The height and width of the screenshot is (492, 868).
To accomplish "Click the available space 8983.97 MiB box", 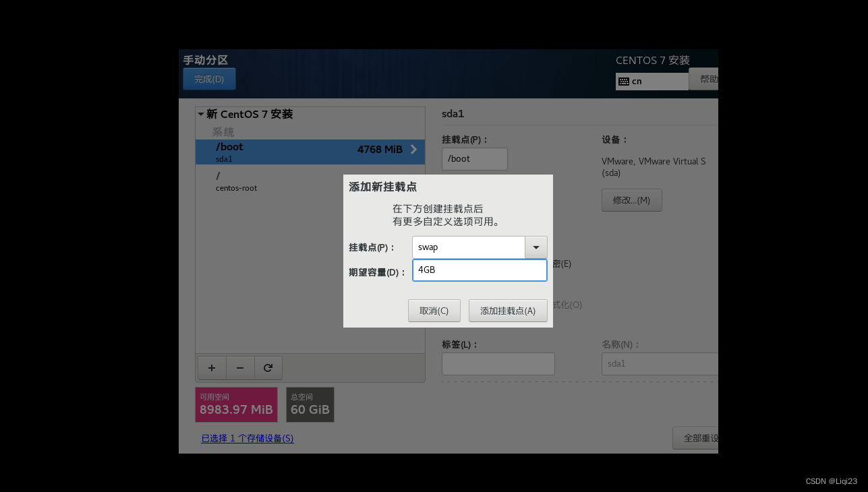I will pyautogui.click(x=236, y=404).
